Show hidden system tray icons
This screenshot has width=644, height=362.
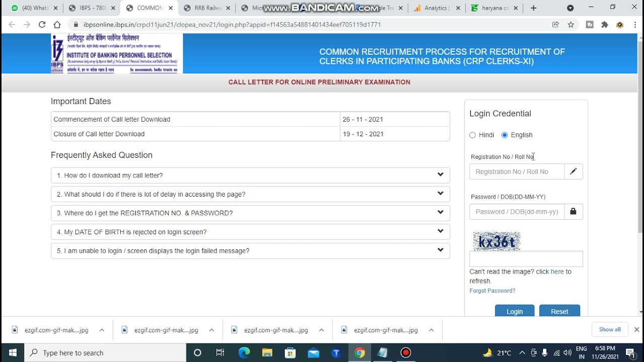[522, 352]
